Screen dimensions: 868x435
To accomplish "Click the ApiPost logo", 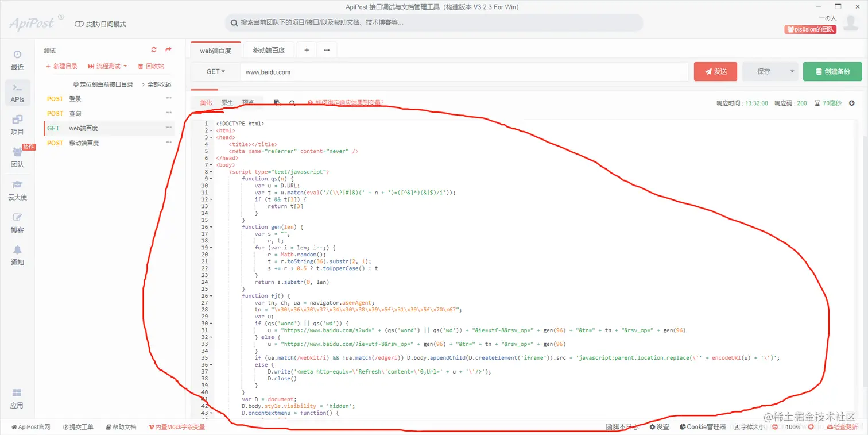I will tap(36, 23).
